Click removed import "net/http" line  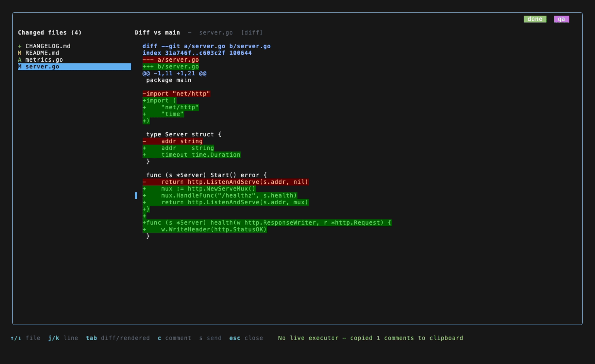pyautogui.click(x=176, y=94)
